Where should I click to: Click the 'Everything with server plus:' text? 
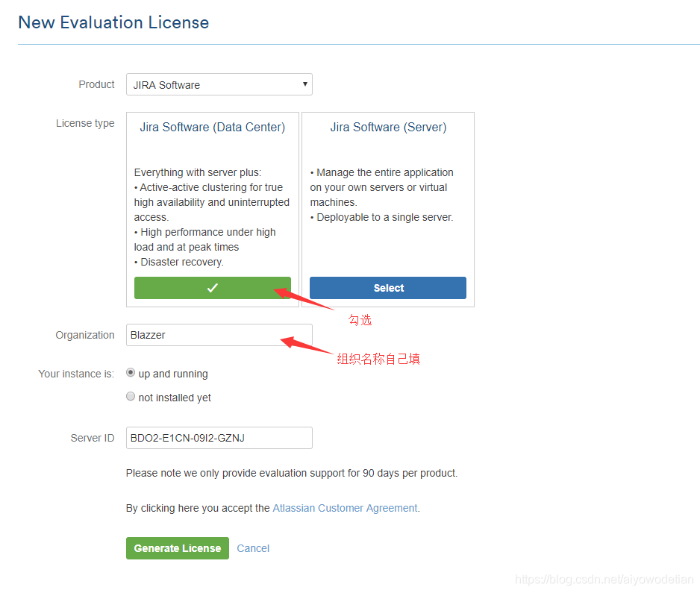pos(198,173)
